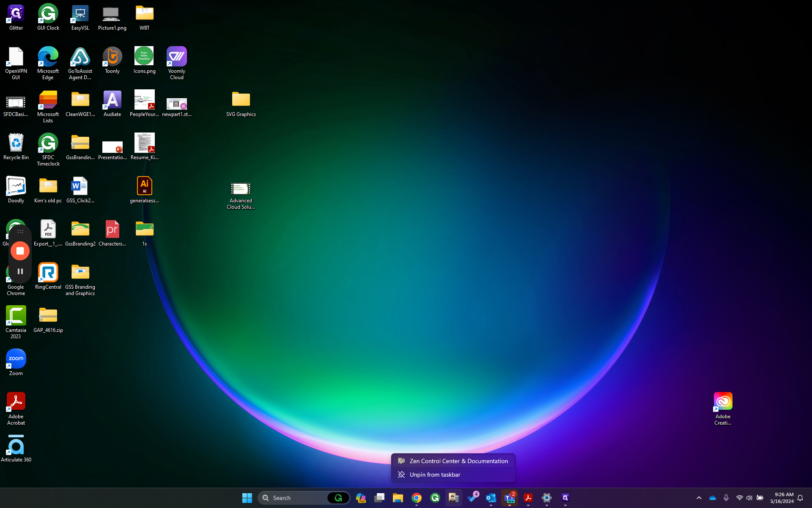Pause the screen recording

(20, 271)
